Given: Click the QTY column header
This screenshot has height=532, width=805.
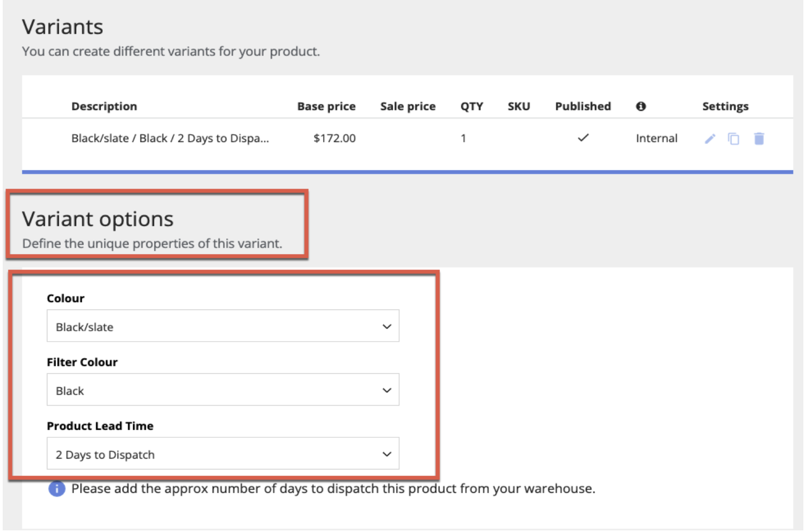Looking at the screenshot, I should (472, 106).
